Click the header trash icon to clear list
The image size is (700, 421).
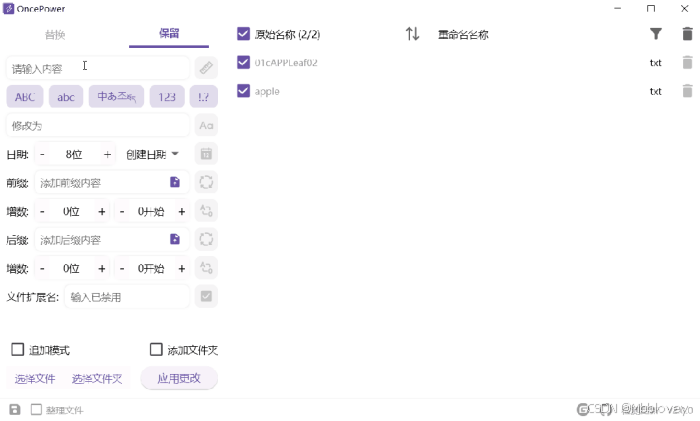[x=688, y=34]
